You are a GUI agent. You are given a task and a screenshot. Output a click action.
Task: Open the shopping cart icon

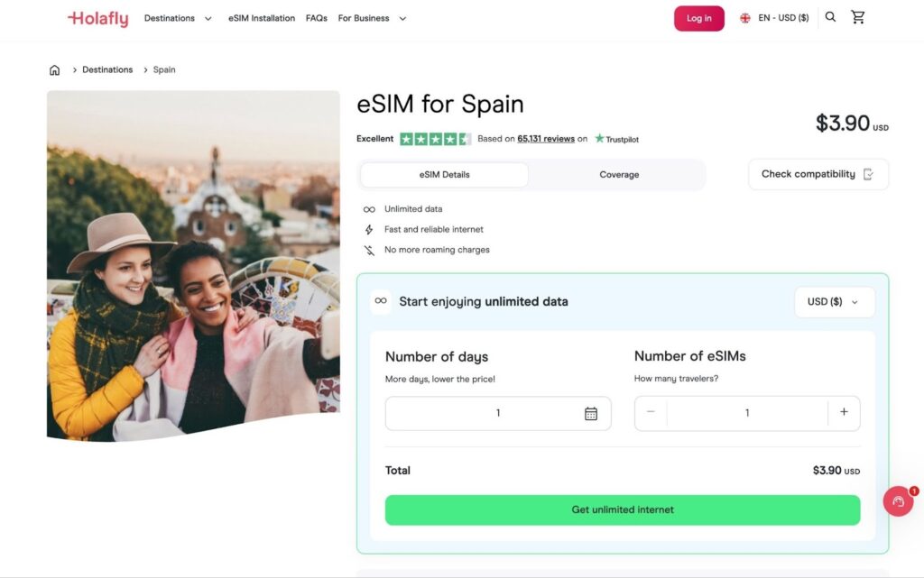tap(858, 17)
